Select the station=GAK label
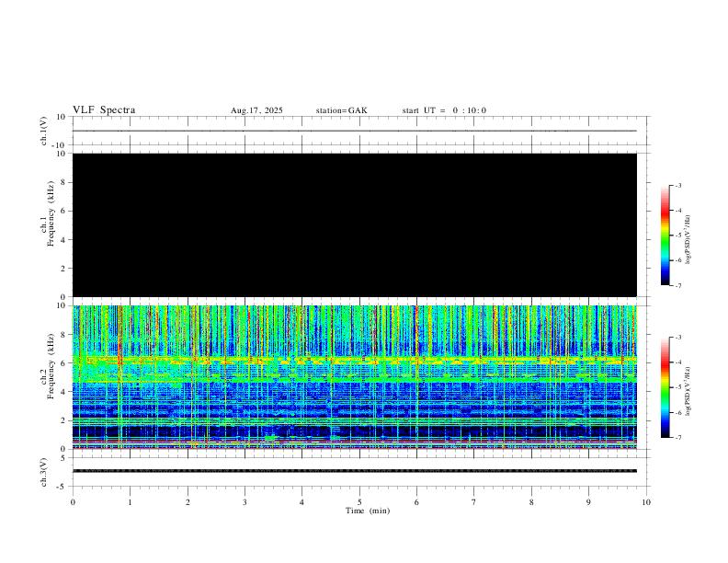This screenshot has height=563, width=728. point(341,110)
